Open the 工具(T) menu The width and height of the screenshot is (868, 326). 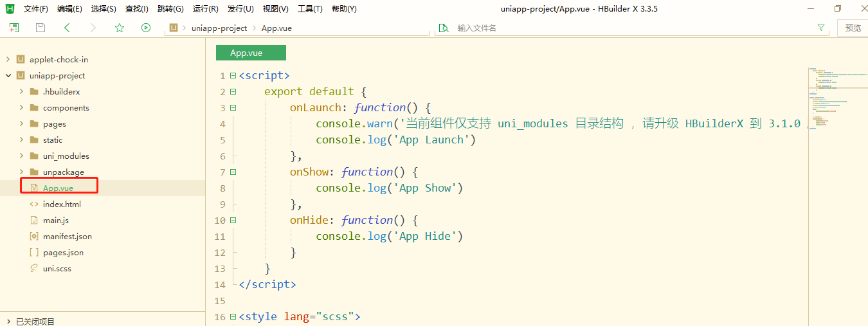(x=310, y=9)
